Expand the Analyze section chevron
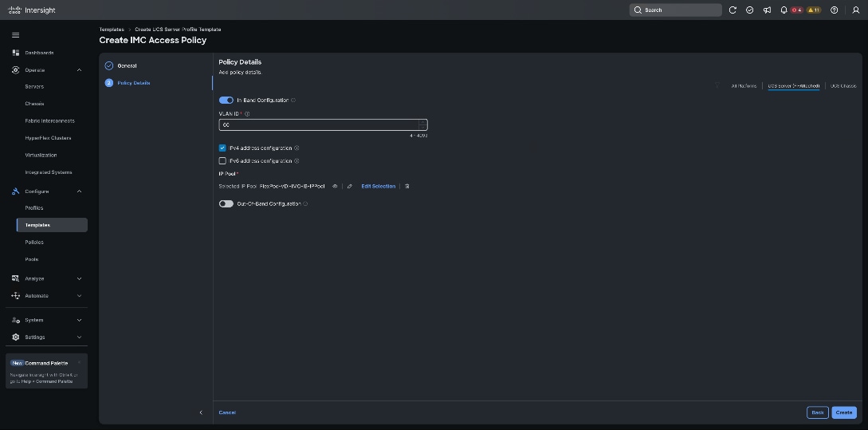868x430 pixels. [79, 278]
